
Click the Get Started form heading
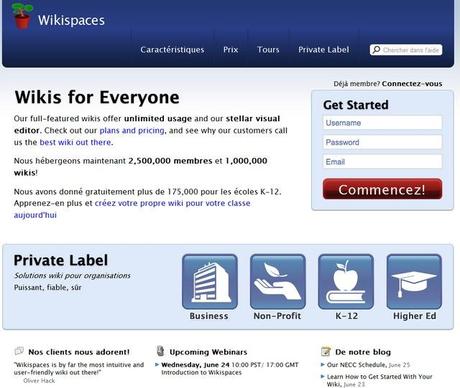click(x=356, y=105)
